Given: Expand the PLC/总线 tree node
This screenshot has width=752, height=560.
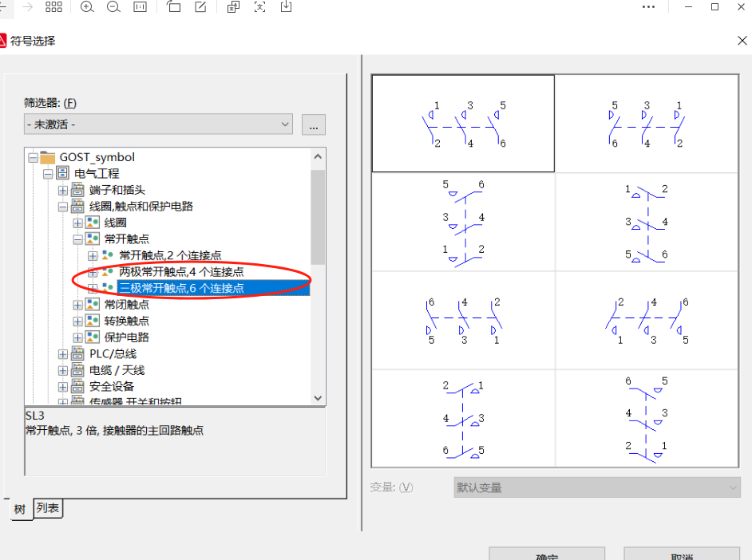Looking at the screenshot, I should (x=63, y=354).
